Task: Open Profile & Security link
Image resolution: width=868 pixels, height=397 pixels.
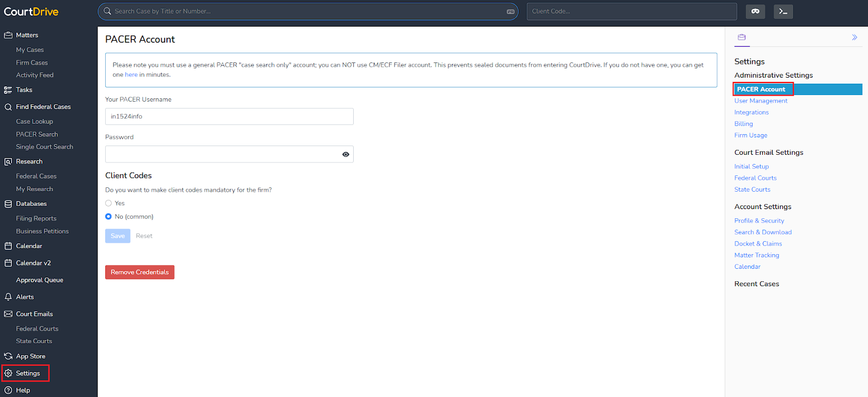Action: click(759, 221)
